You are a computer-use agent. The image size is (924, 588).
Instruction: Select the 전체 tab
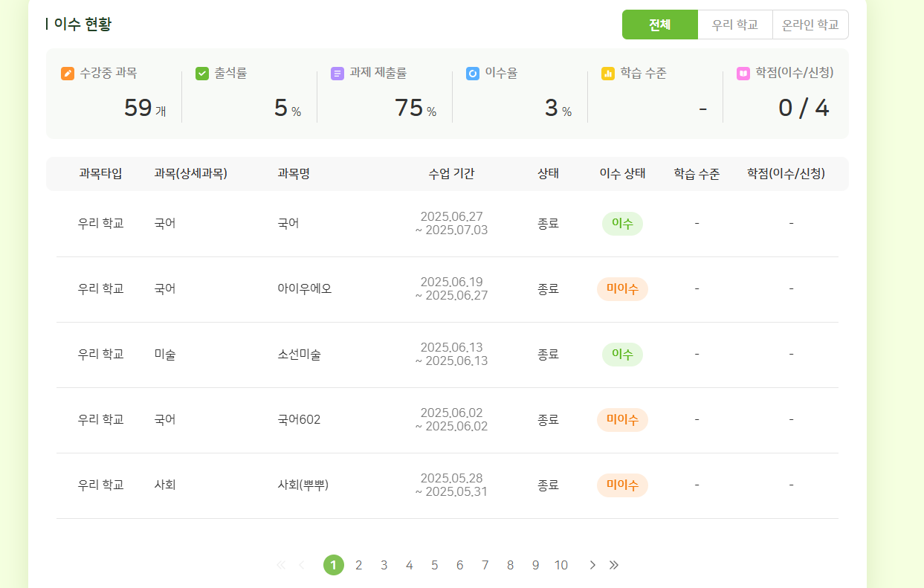click(659, 25)
